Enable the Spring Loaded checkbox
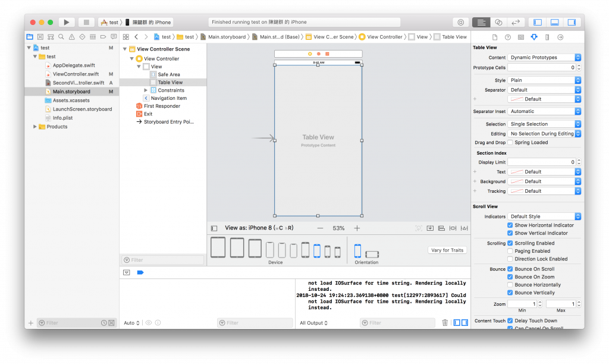The height and width of the screenshot is (364, 609). click(510, 143)
